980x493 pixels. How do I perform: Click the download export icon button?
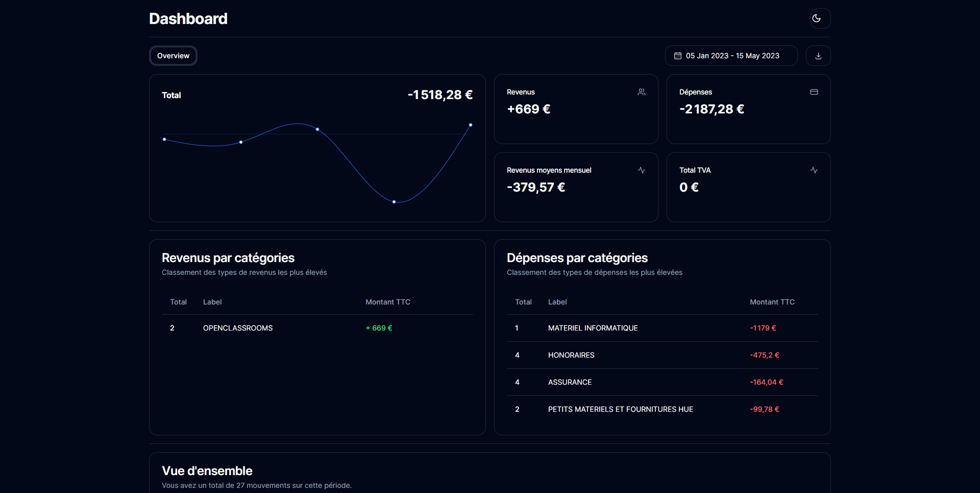(x=818, y=56)
